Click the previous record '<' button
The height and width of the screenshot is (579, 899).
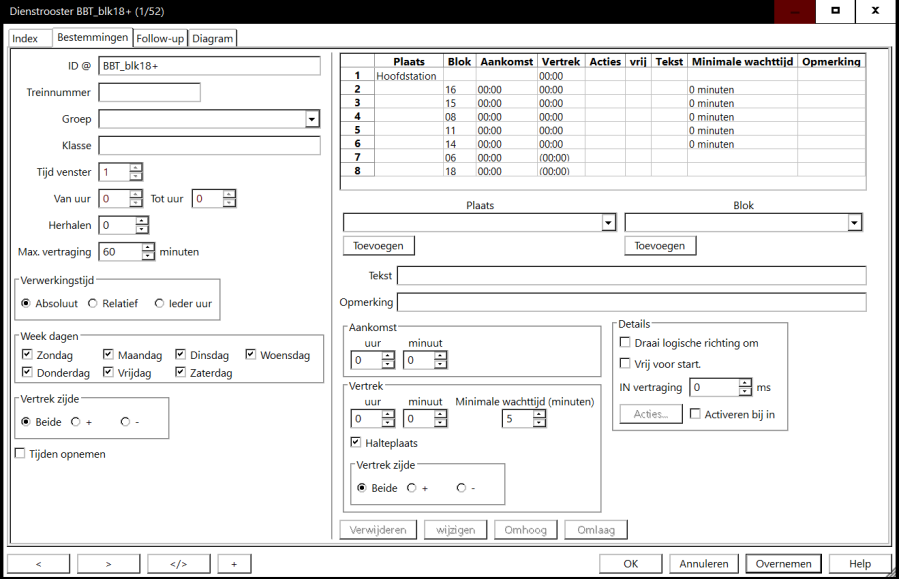pos(39,564)
